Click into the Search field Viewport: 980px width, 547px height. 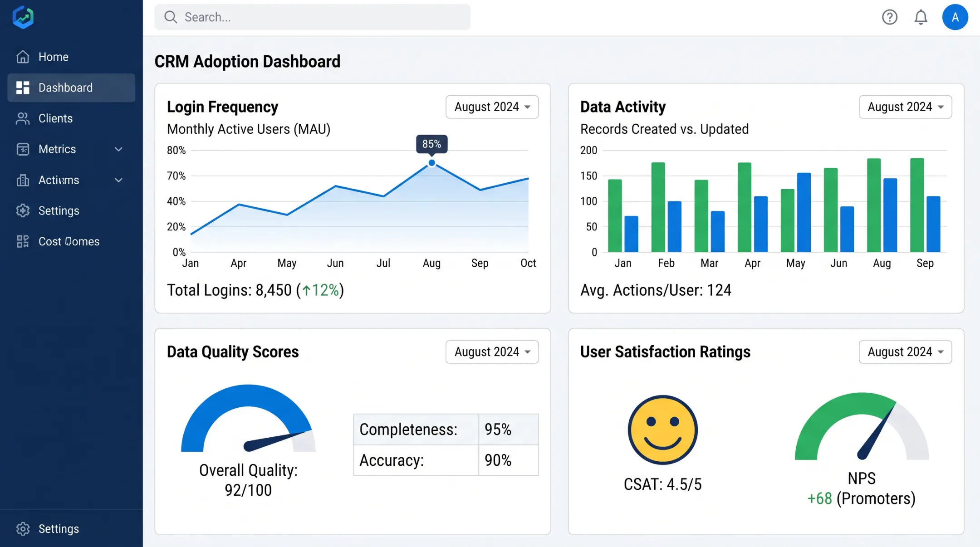312,17
